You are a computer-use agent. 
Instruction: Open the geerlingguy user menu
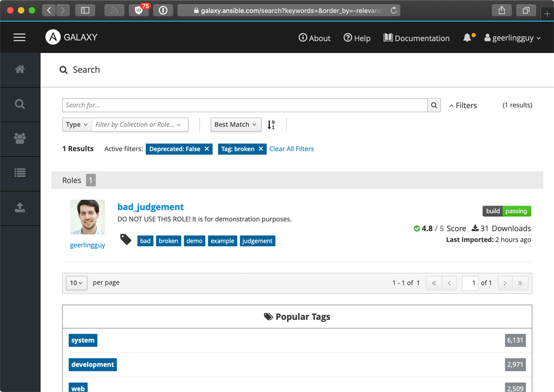point(512,38)
